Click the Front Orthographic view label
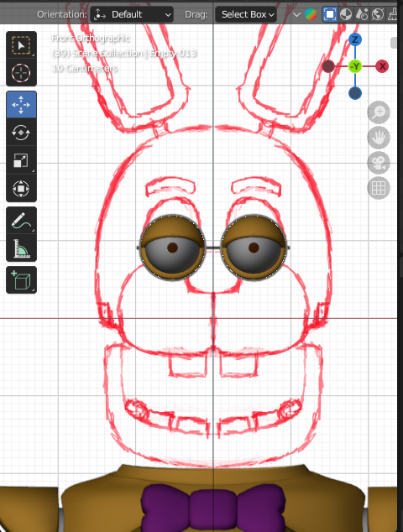This screenshot has width=403, height=532. pyautogui.click(x=91, y=38)
